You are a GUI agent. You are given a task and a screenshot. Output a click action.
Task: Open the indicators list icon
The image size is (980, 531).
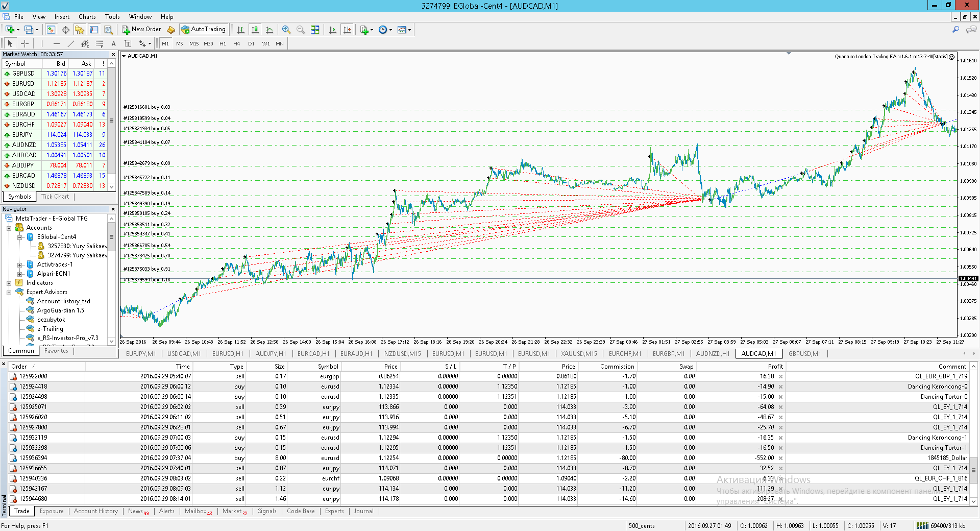pos(364,30)
